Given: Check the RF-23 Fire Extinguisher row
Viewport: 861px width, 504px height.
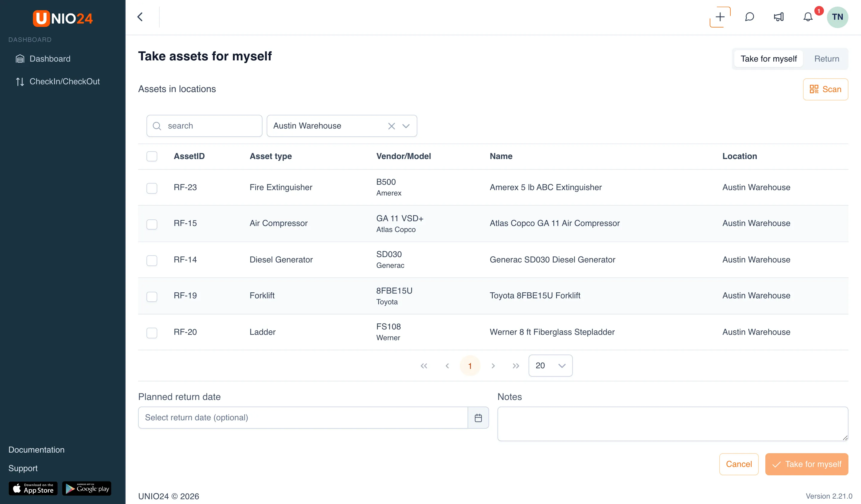Looking at the screenshot, I should coord(152,188).
